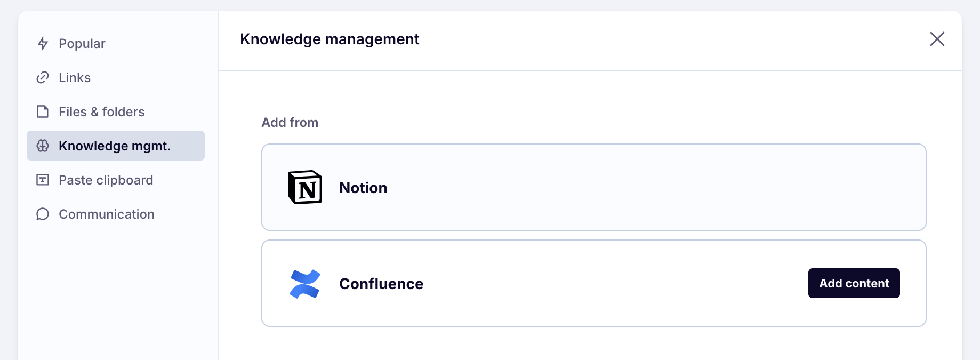Click the Confluence logo icon

point(305,283)
